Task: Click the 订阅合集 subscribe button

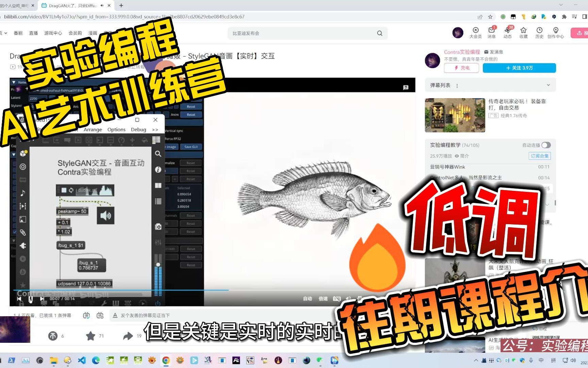Action: point(540,156)
